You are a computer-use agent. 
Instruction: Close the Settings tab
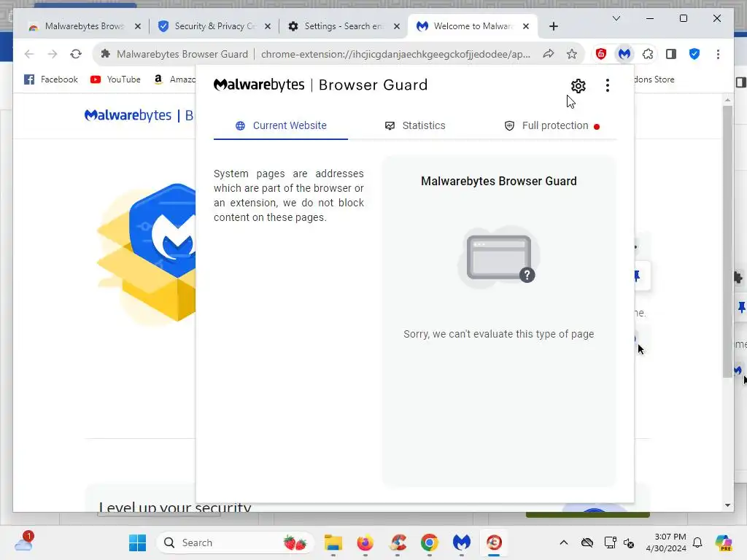pyautogui.click(x=397, y=26)
